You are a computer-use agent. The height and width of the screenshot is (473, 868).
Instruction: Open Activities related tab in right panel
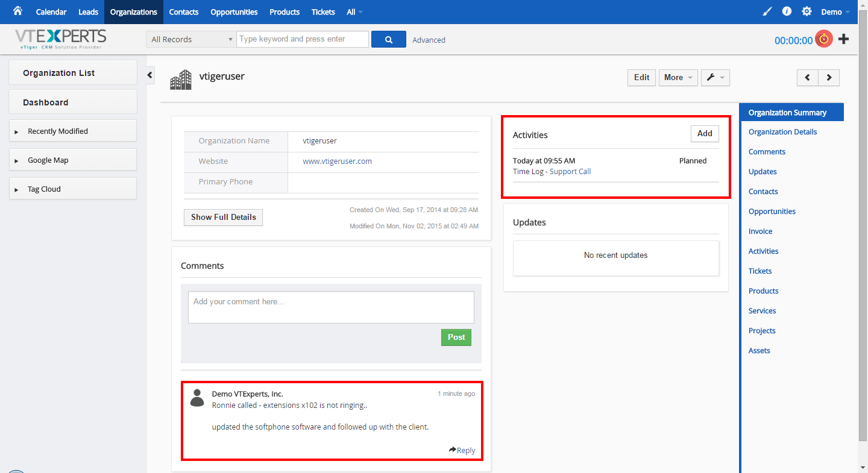(x=764, y=251)
